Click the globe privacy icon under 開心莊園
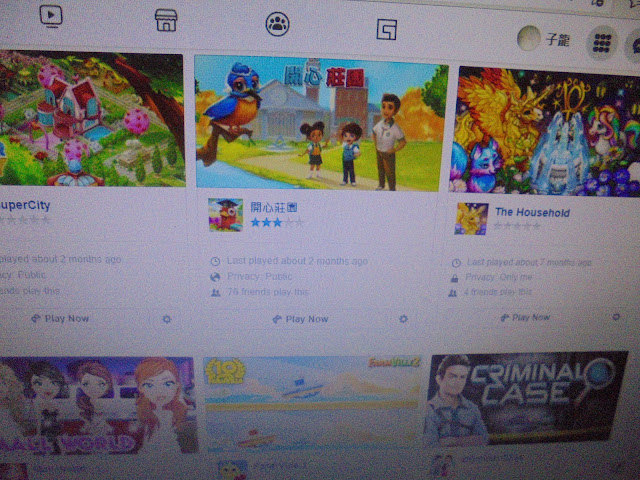This screenshot has width=640, height=480. [x=215, y=277]
